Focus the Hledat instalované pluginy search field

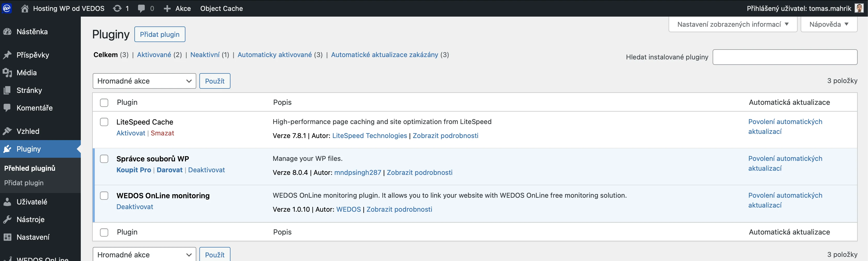coord(785,57)
